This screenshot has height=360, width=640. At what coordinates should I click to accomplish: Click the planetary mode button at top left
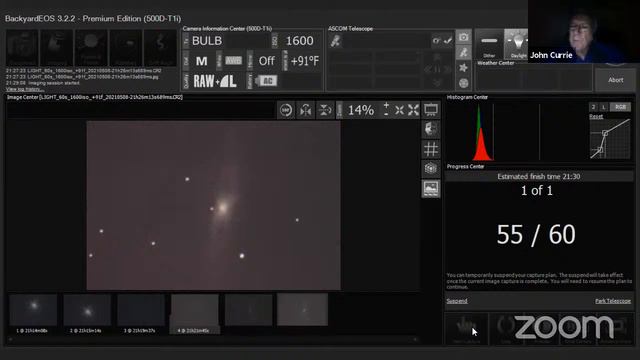pos(91,48)
